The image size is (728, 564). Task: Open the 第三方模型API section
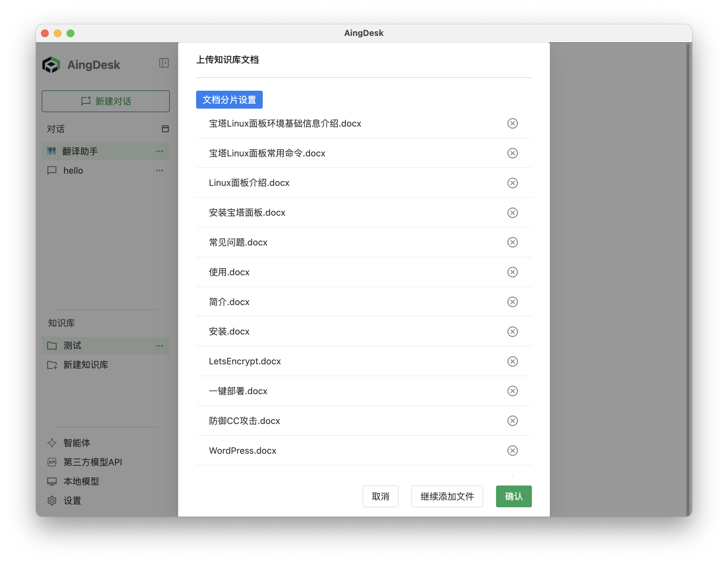92,462
